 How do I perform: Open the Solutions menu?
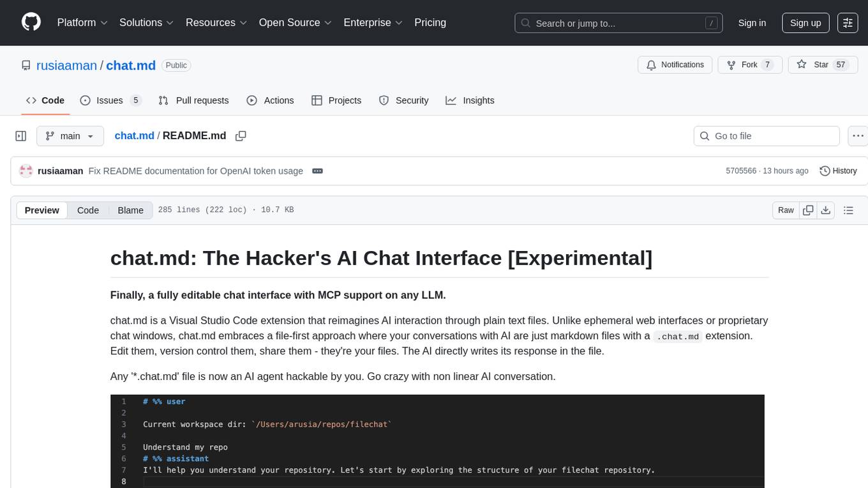pos(147,22)
